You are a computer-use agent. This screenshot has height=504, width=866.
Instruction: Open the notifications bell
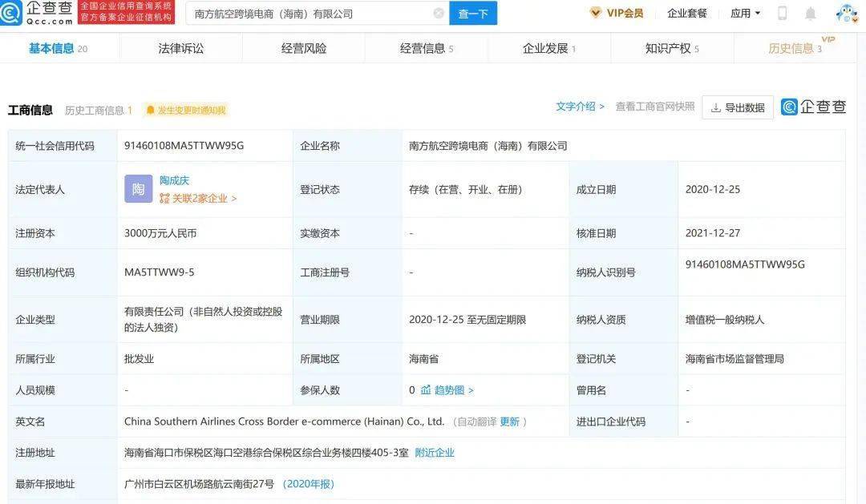click(811, 13)
